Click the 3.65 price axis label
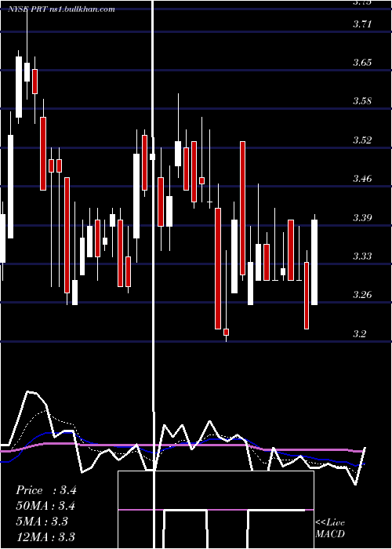392x549 pixels. 361,63
